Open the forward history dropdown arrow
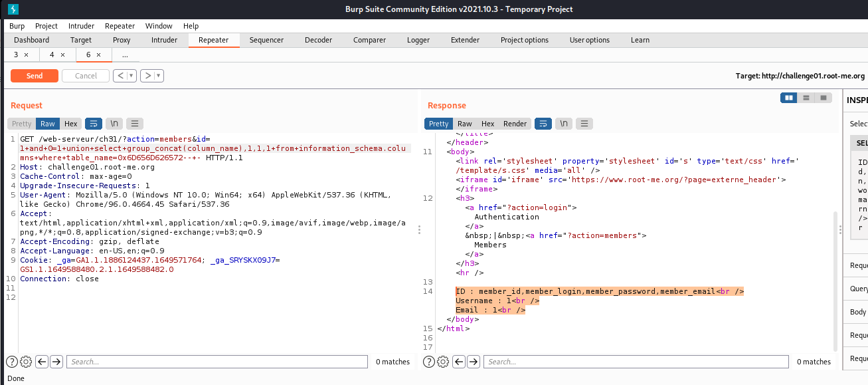This screenshot has height=385, width=868. (159, 76)
